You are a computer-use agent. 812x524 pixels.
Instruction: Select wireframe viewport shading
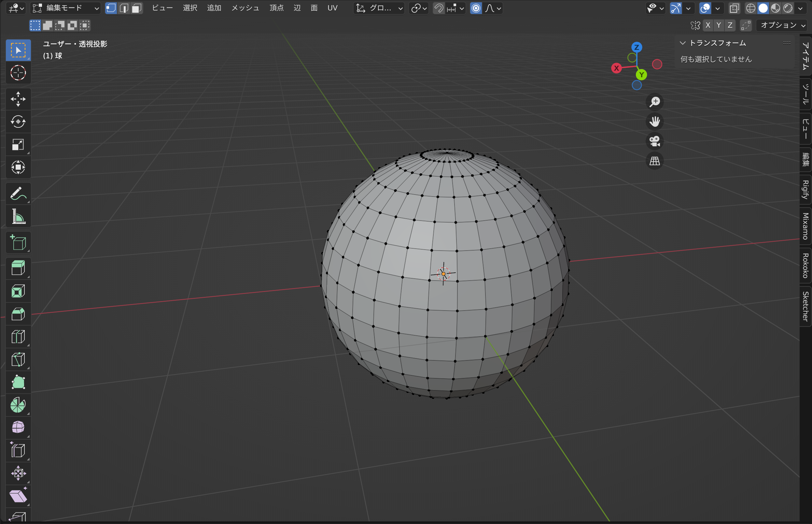(x=750, y=8)
